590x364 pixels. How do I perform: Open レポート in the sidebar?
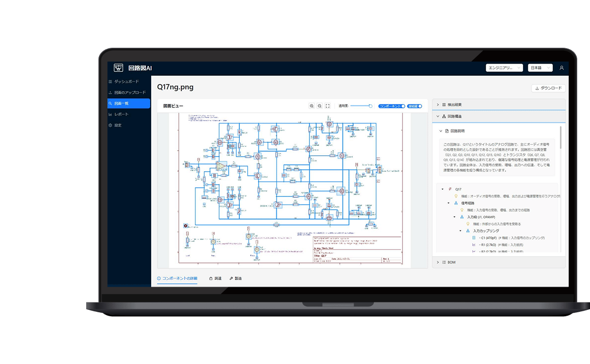click(121, 114)
